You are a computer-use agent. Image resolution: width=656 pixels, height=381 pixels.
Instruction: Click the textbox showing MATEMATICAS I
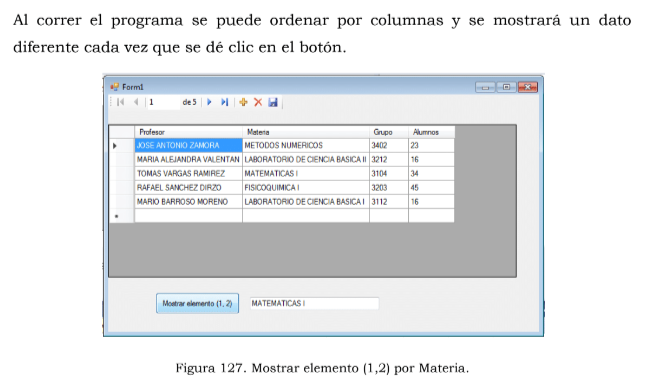point(314,304)
